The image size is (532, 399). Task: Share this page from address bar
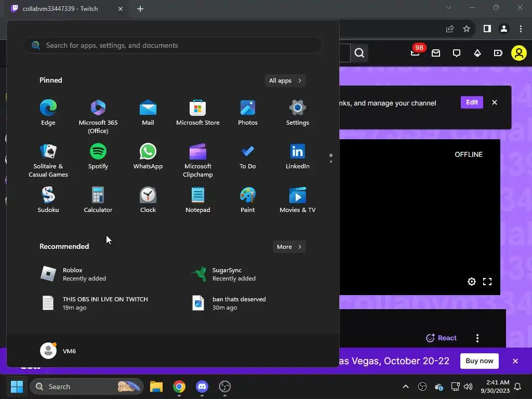point(450,29)
